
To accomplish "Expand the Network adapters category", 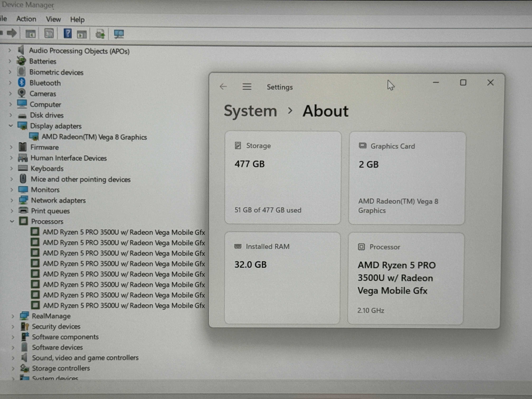I will 12,200.
